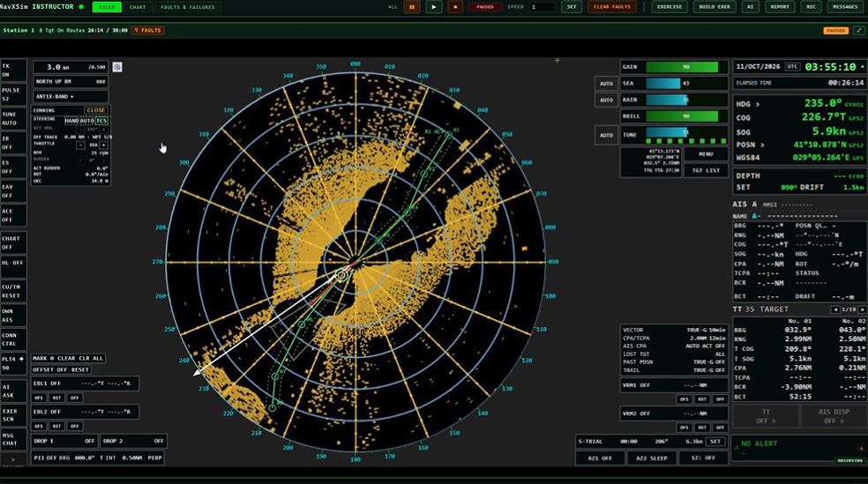Toggle IR OFF interference rejection
This screenshot has width=868, height=484.
coord(13,143)
